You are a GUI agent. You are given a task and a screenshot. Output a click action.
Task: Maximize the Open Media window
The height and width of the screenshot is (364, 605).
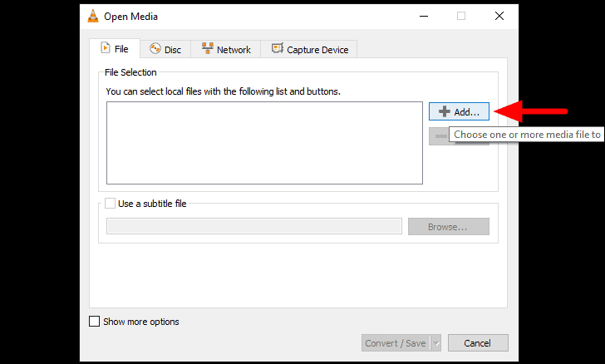pyautogui.click(x=461, y=16)
